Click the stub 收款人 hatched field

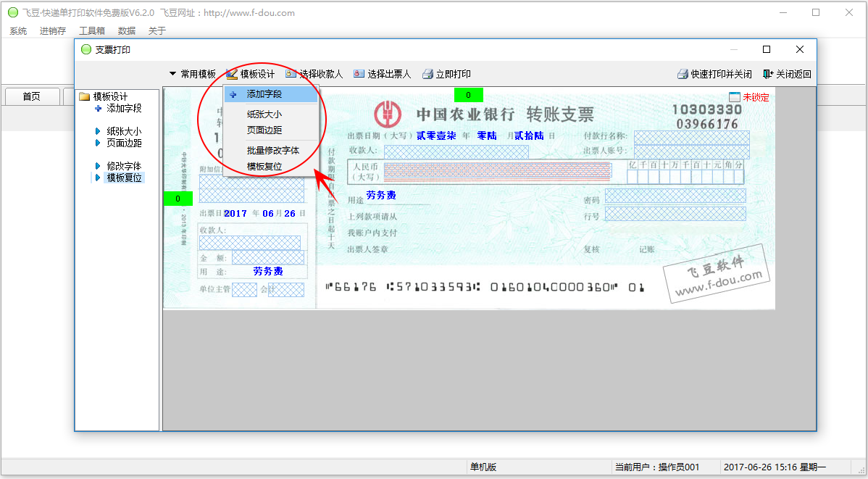pos(250,243)
